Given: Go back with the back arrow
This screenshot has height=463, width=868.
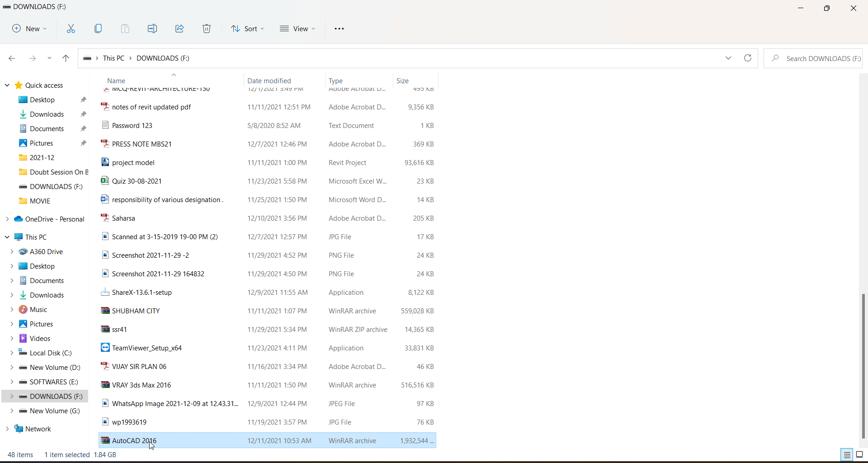Looking at the screenshot, I should (x=12, y=58).
